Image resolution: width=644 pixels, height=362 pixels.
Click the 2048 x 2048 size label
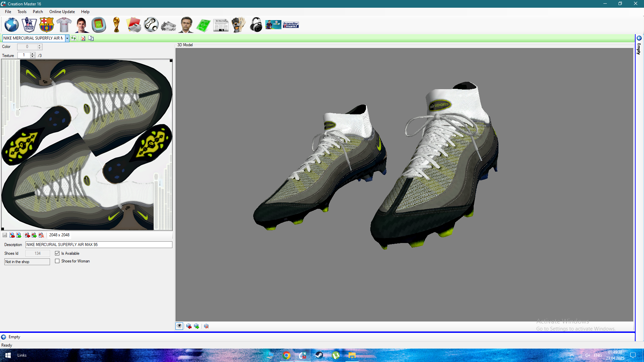tap(59, 235)
